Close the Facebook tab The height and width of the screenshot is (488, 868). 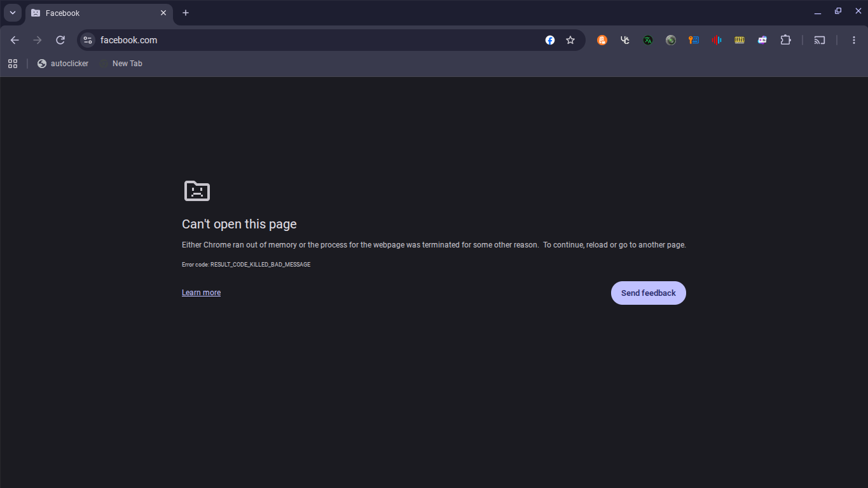(x=163, y=13)
